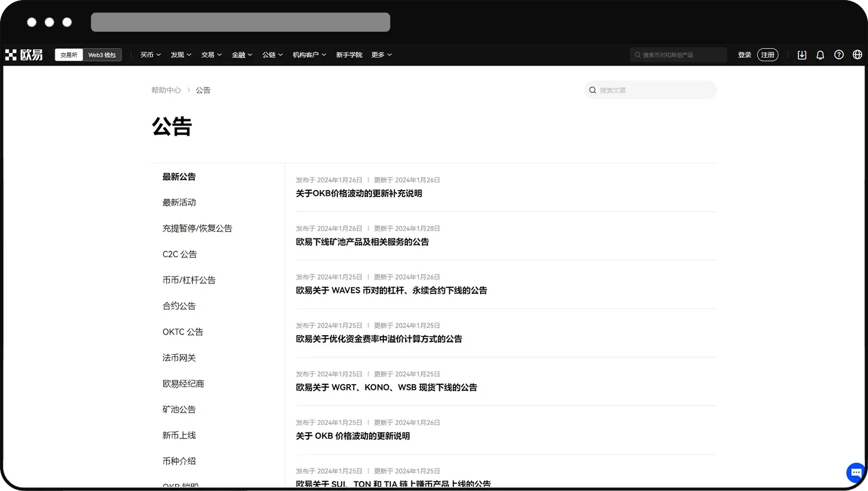Switch to Web3 钱包 mode toggle
Screen dimensions: 868x491
(102, 55)
